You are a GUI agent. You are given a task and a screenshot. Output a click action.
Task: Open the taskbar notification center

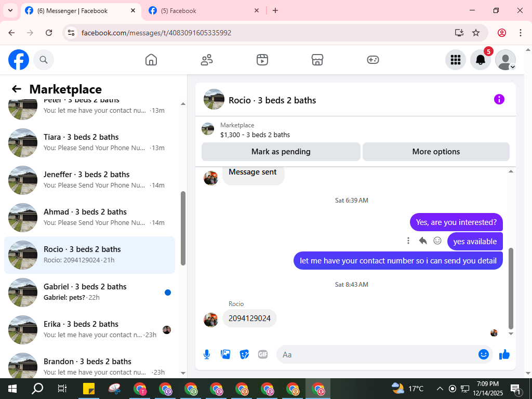[x=516, y=389]
